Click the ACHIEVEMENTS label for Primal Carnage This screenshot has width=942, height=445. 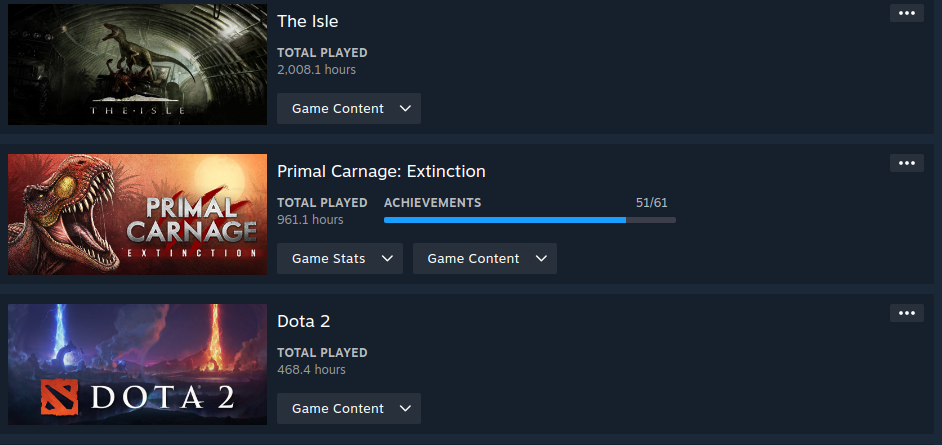[x=432, y=203]
